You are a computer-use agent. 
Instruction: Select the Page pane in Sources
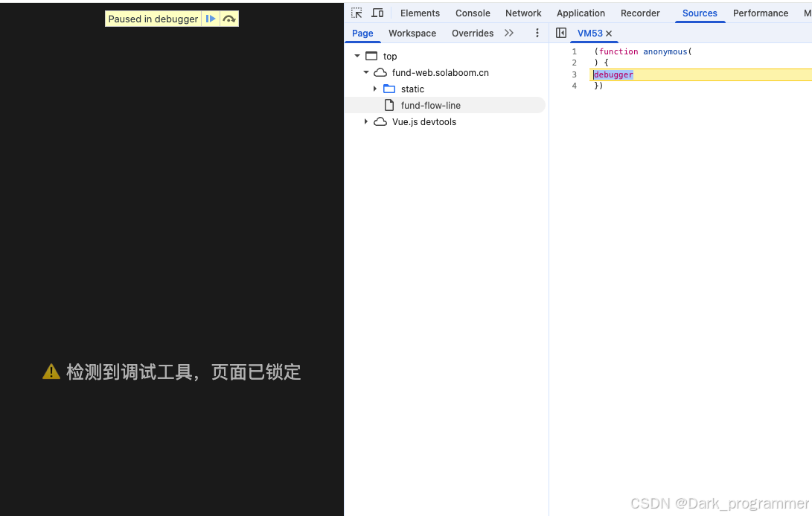[x=362, y=34]
